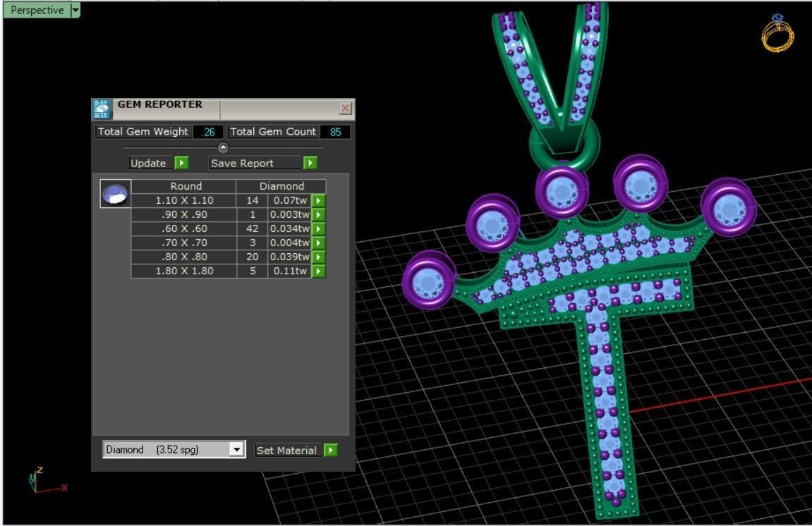
Task: Click the GEM REPORTER title bar
Action: 223,108
